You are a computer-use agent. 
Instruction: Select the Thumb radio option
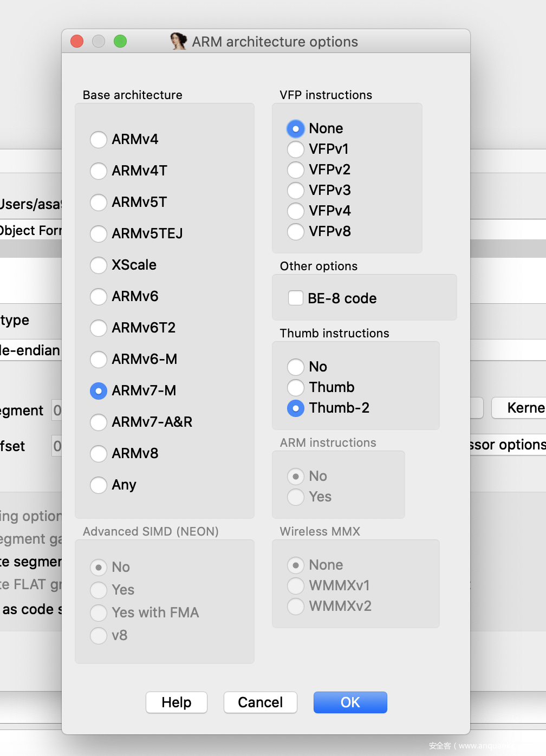[x=296, y=388]
